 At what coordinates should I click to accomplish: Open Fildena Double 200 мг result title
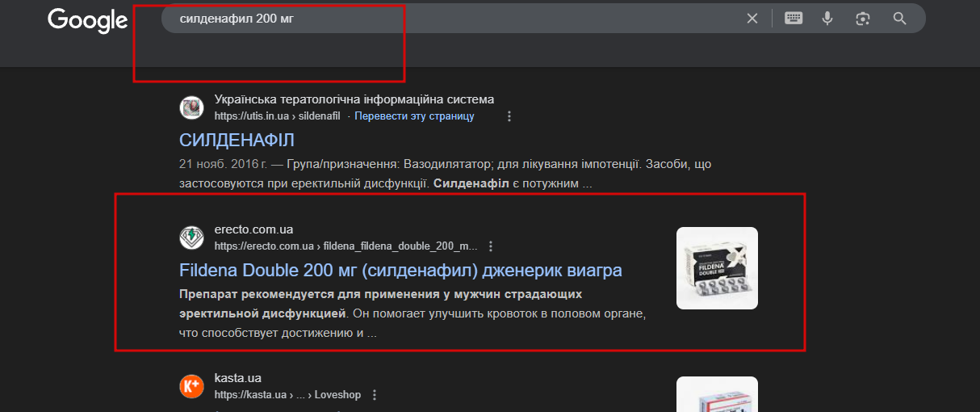click(x=400, y=269)
